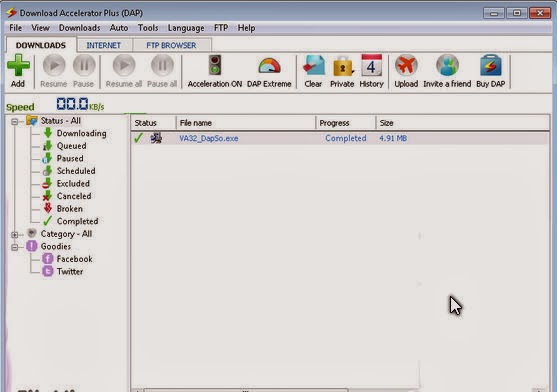Click the speed readout 00.0 KB/s
The height and width of the screenshot is (392, 557).
pyautogui.click(x=80, y=104)
